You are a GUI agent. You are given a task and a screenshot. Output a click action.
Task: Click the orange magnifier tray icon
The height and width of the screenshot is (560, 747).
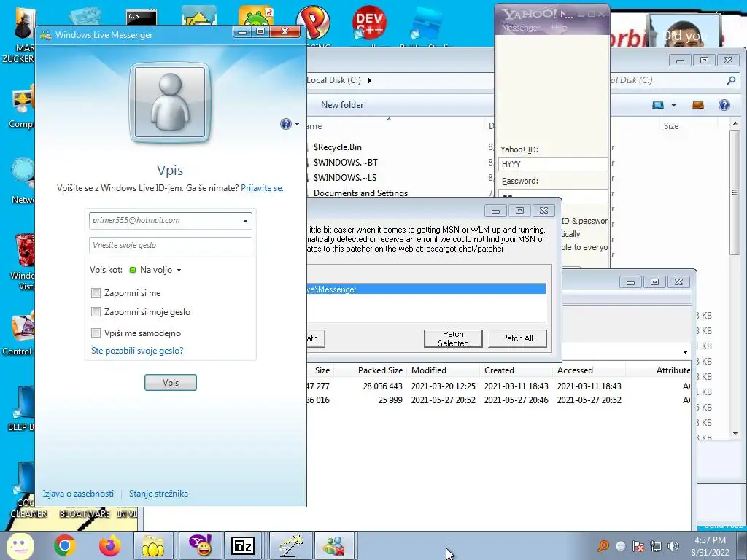click(x=603, y=545)
